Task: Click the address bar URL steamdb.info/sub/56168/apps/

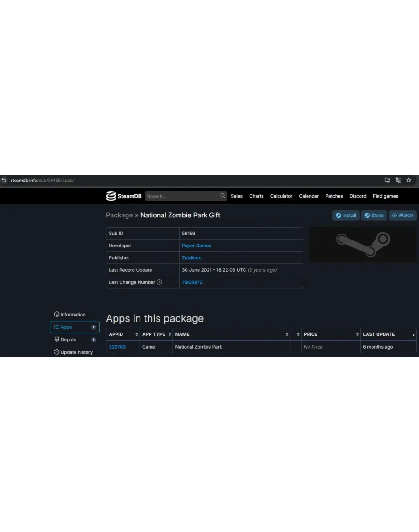Action: coord(42,180)
